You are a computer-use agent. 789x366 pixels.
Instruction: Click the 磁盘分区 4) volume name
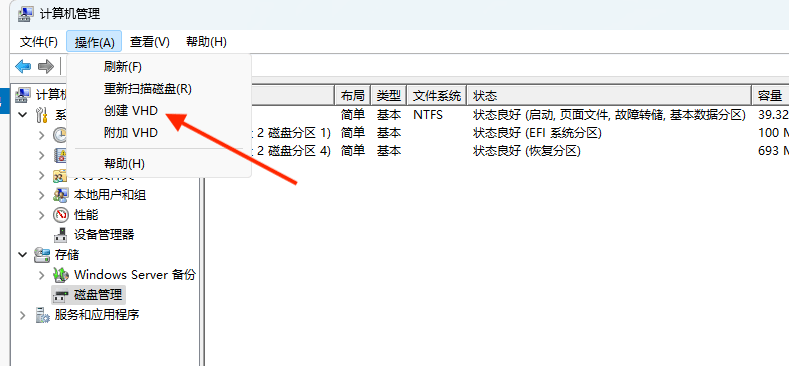tap(291, 151)
